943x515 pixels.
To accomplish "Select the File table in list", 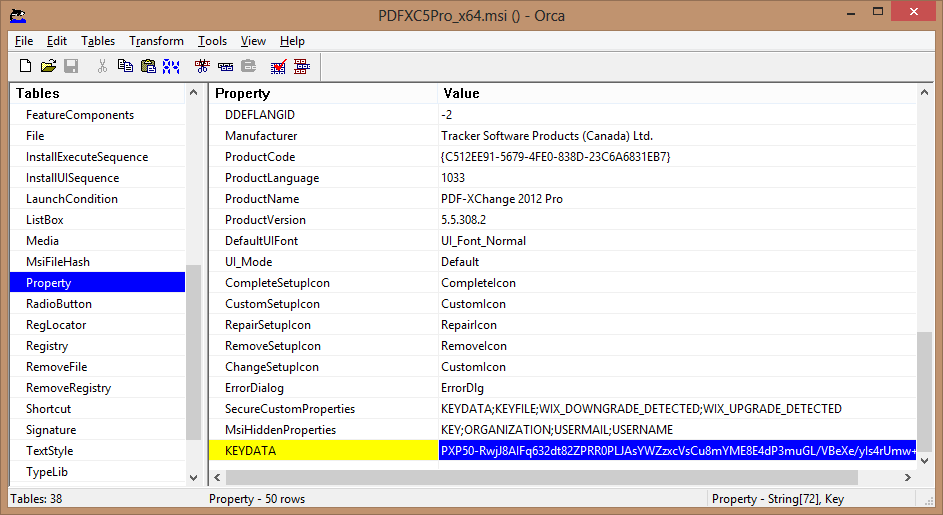I will coord(97,136).
